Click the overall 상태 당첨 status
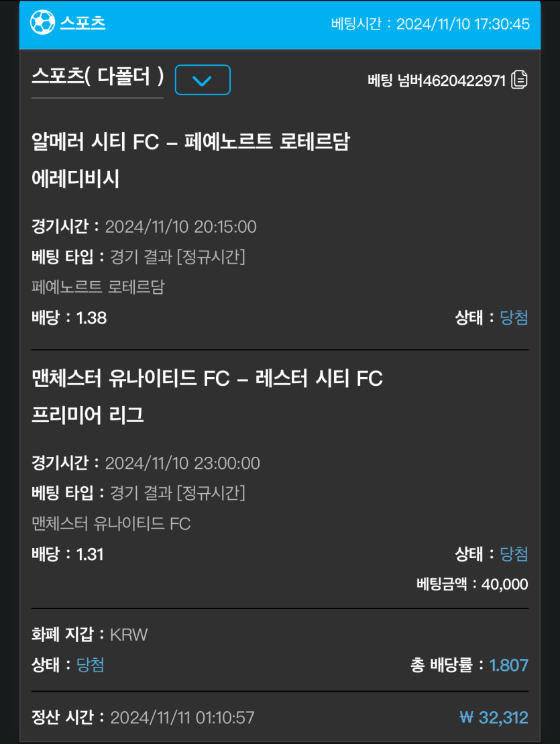Screen dimensions: 560x744 (90, 665)
